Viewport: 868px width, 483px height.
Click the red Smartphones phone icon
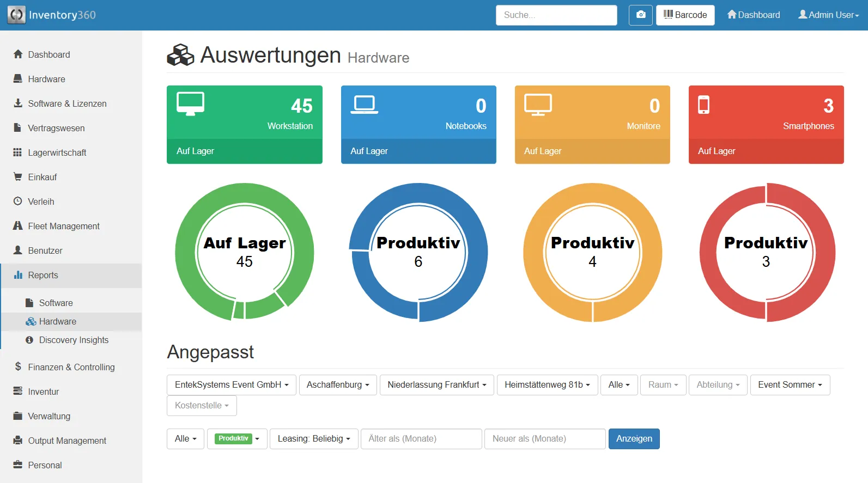pos(703,105)
